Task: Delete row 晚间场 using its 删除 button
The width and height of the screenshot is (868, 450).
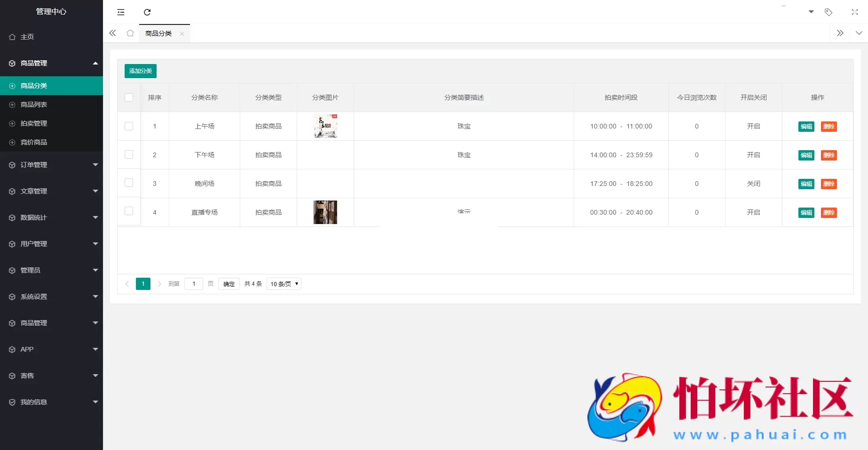Action: (x=829, y=184)
